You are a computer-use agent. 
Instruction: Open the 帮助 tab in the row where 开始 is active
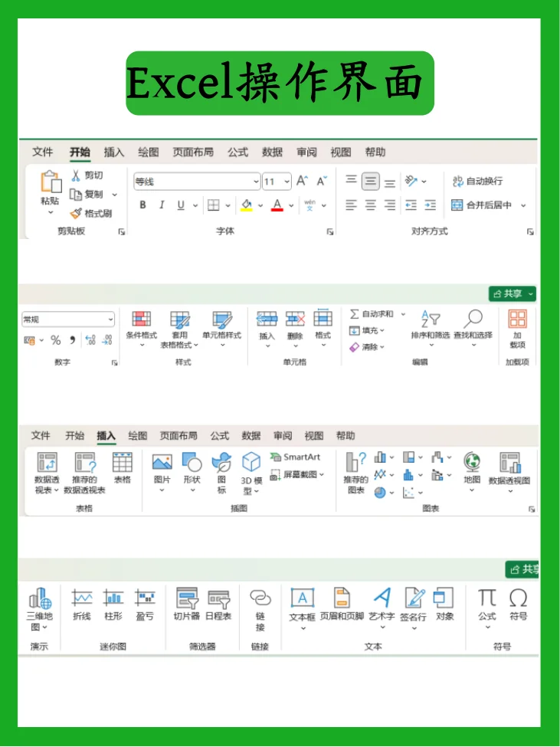tap(375, 152)
